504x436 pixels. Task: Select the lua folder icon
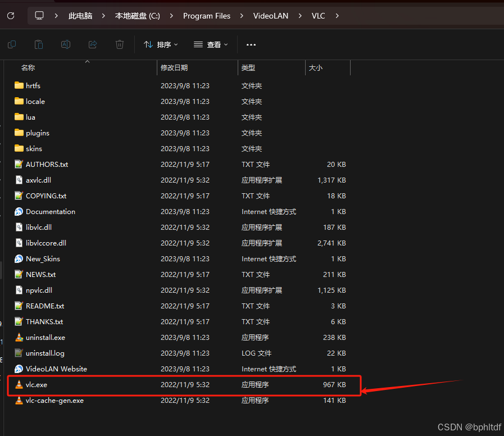19,117
